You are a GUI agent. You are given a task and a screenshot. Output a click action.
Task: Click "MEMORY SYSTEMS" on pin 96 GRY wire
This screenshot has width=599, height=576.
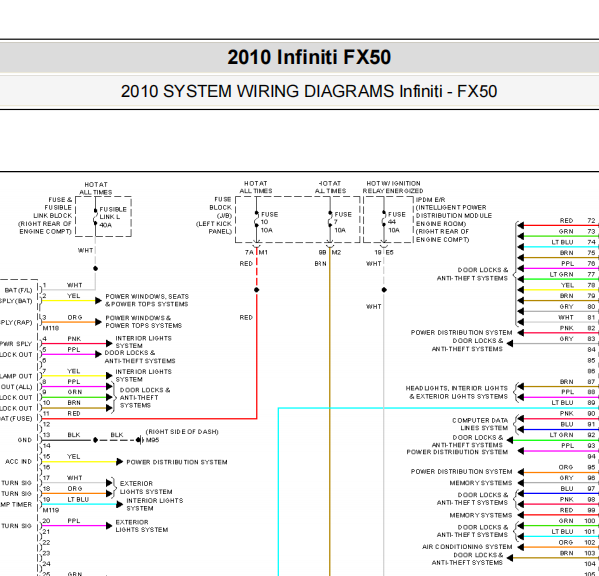(481, 483)
